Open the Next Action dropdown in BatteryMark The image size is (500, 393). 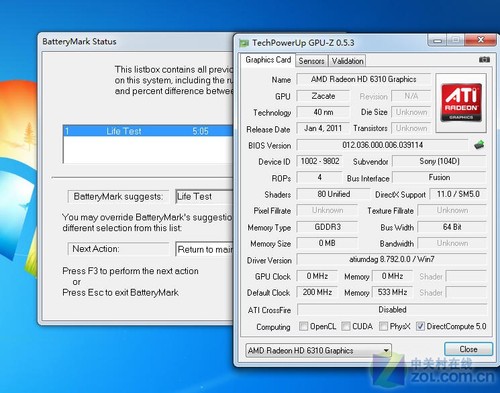[204, 249]
